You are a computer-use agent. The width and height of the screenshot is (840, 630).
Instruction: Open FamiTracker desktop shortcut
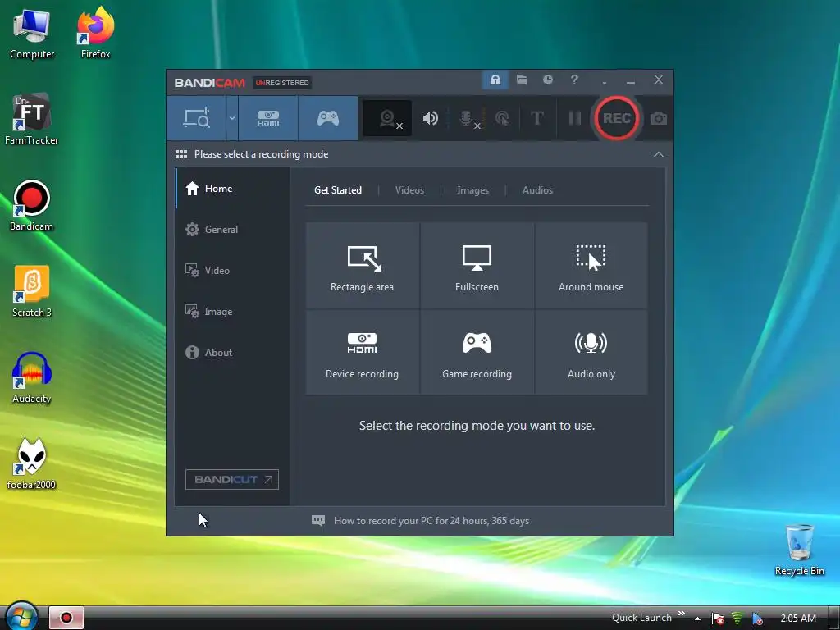click(32, 120)
